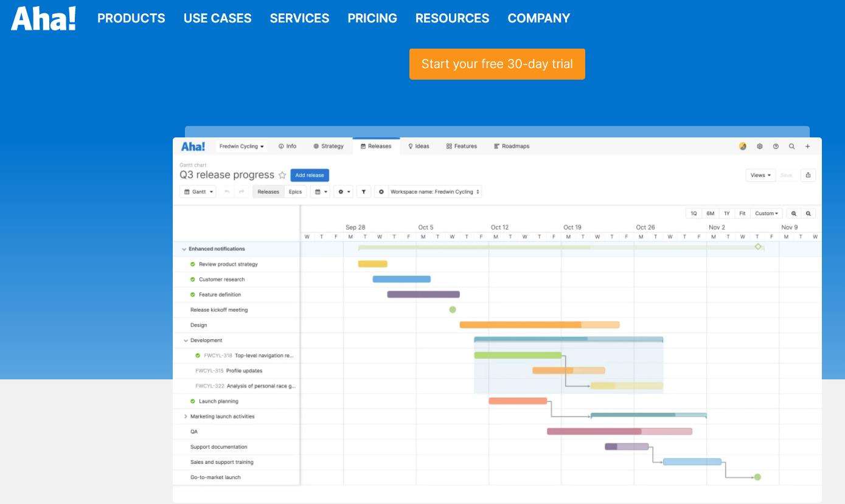Open the Custom range dropdown
This screenshot has height=504, width=845.
(767, 213)
